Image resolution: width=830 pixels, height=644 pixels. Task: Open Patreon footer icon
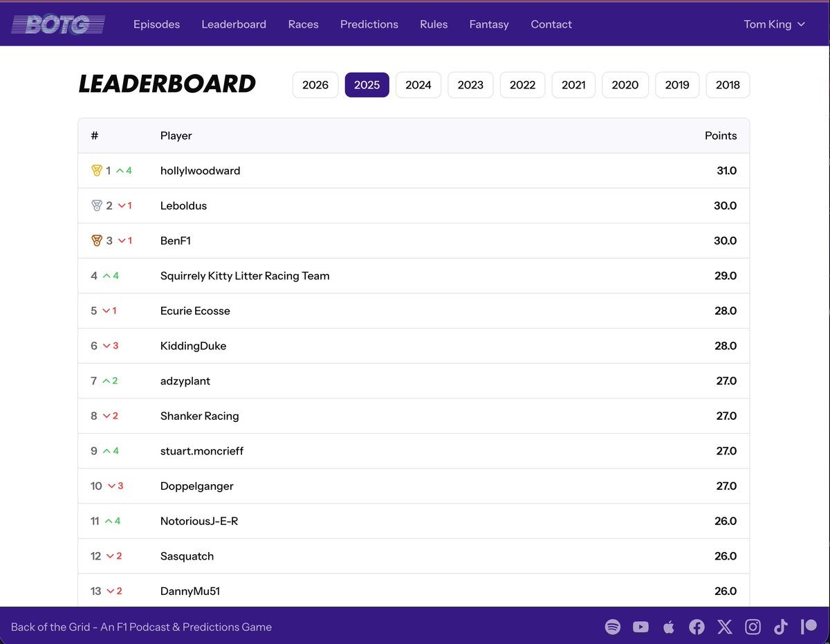(809, 627)
